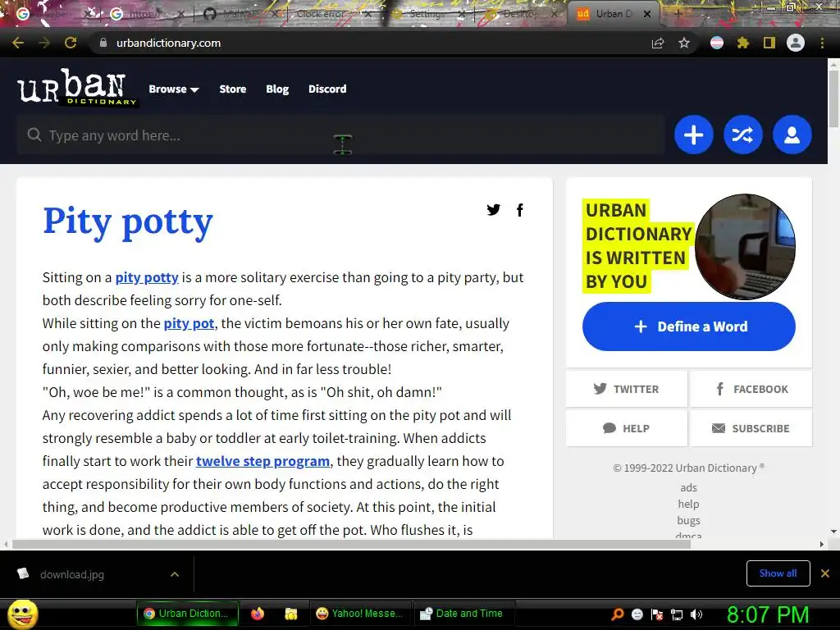
Task: Click the horizontal page scrollbar
Action: (351, 545)
